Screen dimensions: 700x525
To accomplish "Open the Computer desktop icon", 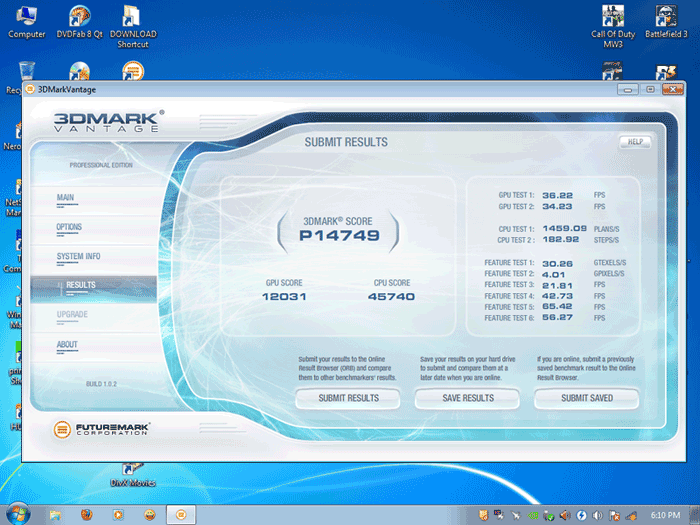I will tap(26, 21).
